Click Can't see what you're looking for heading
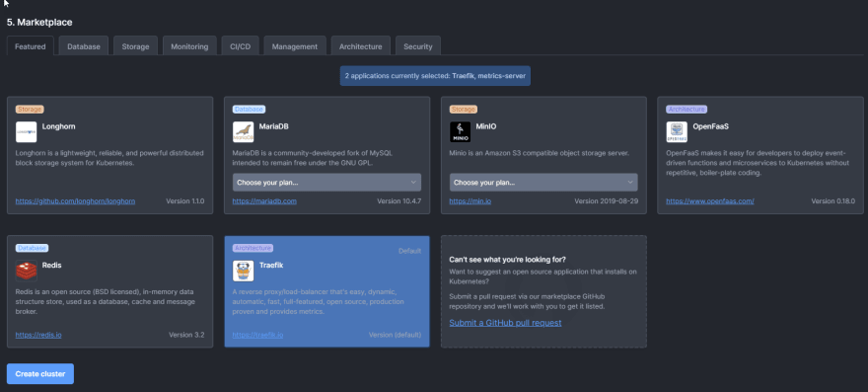 click(x=507, y=260)
